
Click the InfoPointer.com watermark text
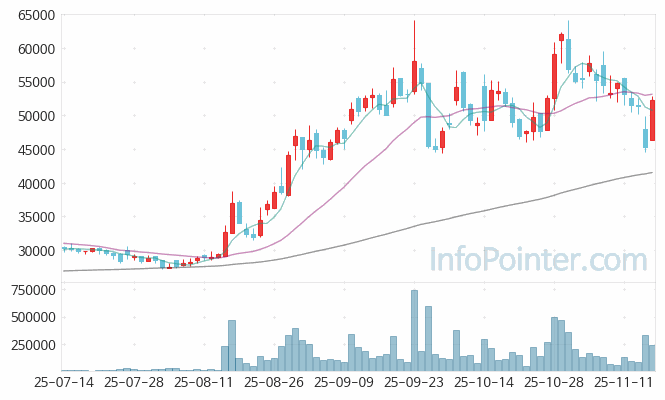click(x=538, y=260)
